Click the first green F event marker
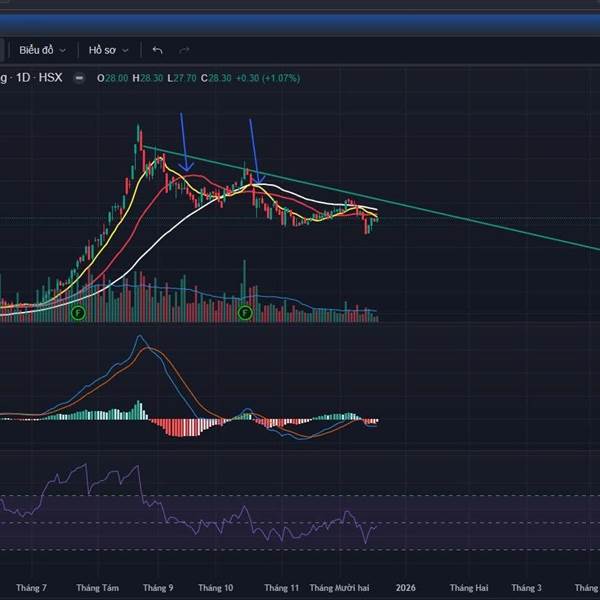 coord(79,313)
